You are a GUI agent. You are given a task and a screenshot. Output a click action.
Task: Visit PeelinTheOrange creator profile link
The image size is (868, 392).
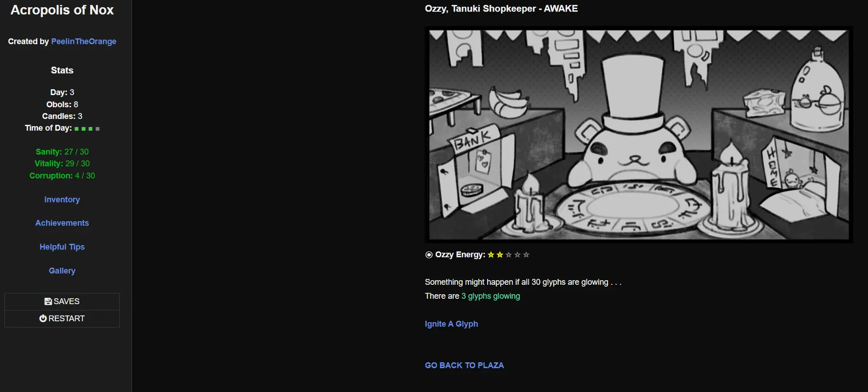(x=83, y=41)
